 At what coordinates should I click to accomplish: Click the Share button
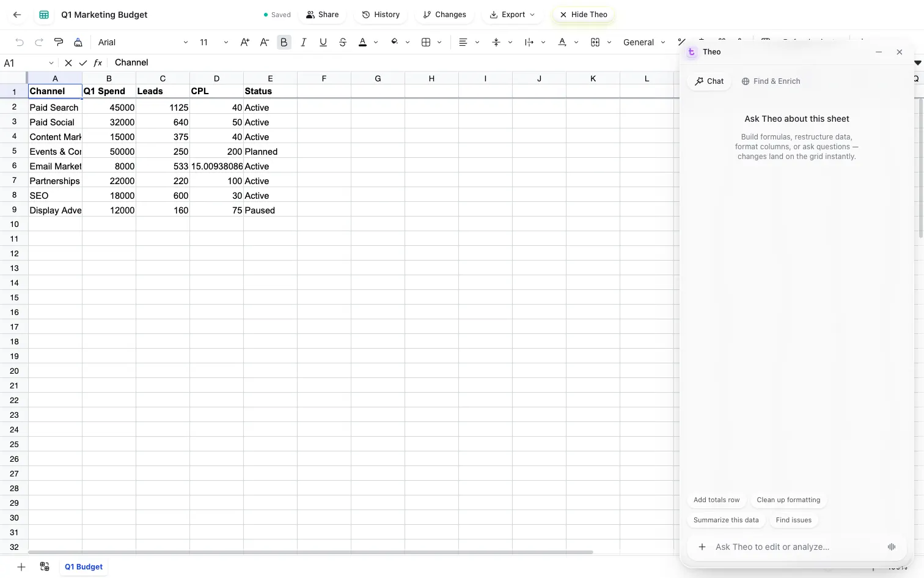tap(322, 15)
